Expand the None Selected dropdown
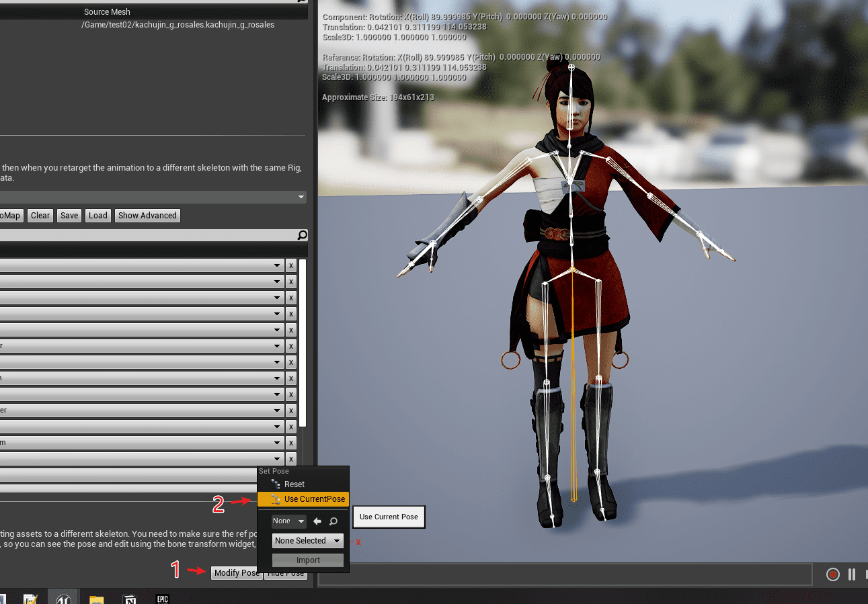The image size is (868, 604). pyautogui.click(x=309, y=541)
